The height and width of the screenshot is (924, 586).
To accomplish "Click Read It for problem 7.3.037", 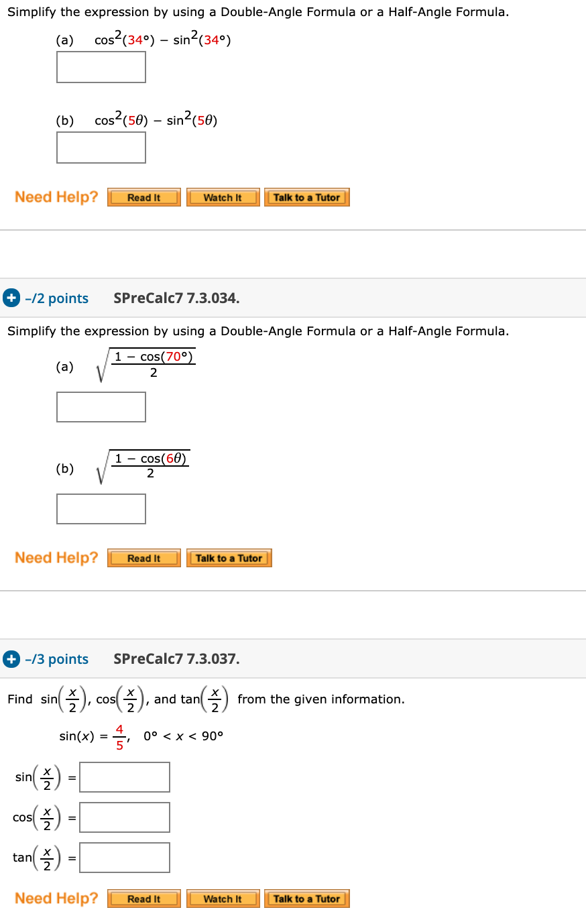I will coord(144,899).
